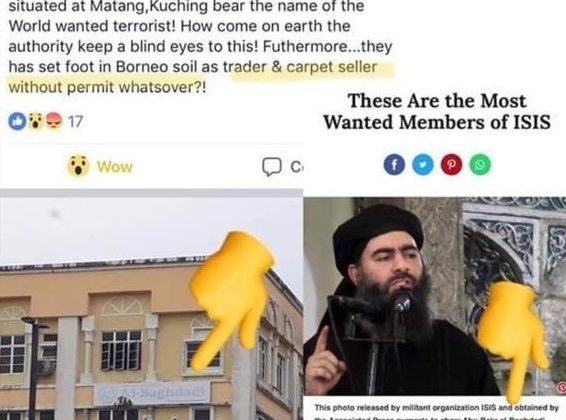
Task: Click the highlighted 'carpet seller' text
Action: pos(332,67)
